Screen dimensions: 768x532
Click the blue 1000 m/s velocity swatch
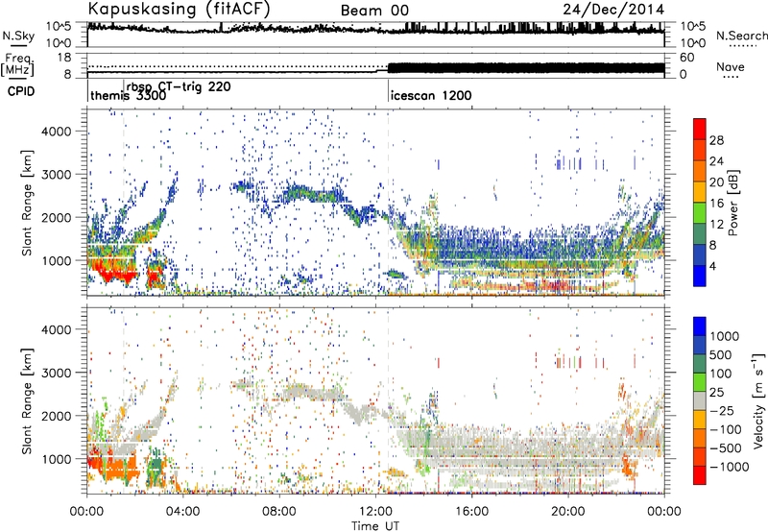[x=700, y=326]
